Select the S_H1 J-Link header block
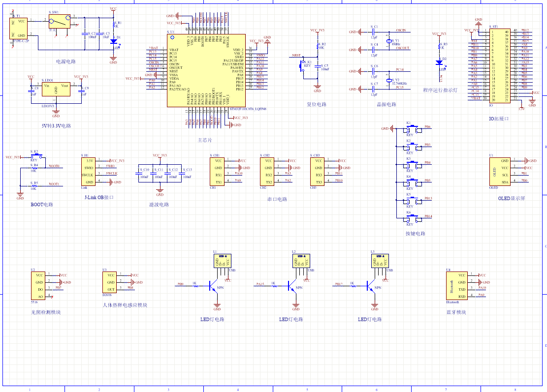The image size is (547, 392). click(88, 172)
